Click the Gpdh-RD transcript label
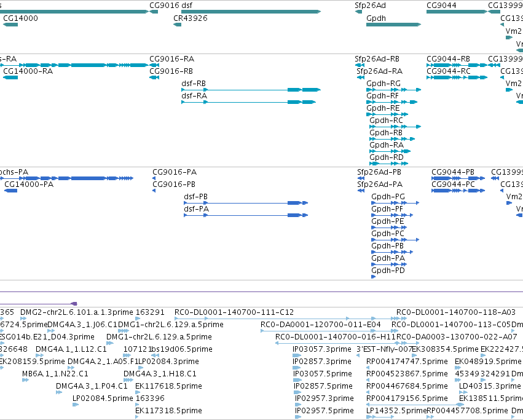The image size is (523, 420). pyautogui.click(x=387, y=157)
